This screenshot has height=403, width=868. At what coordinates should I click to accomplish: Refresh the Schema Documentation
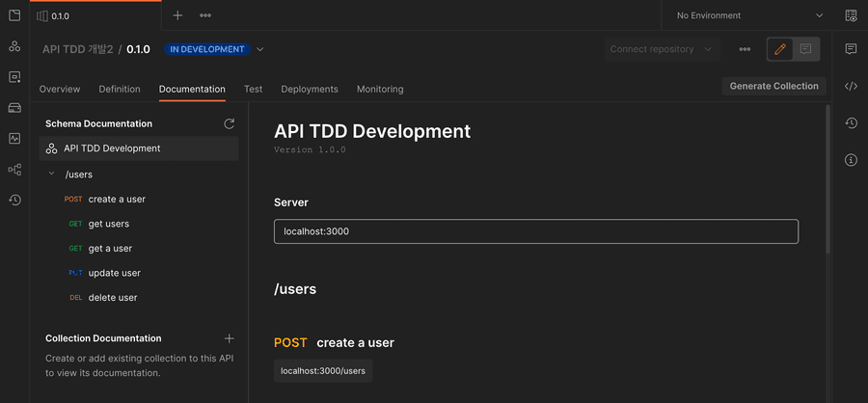click(230, 123)
